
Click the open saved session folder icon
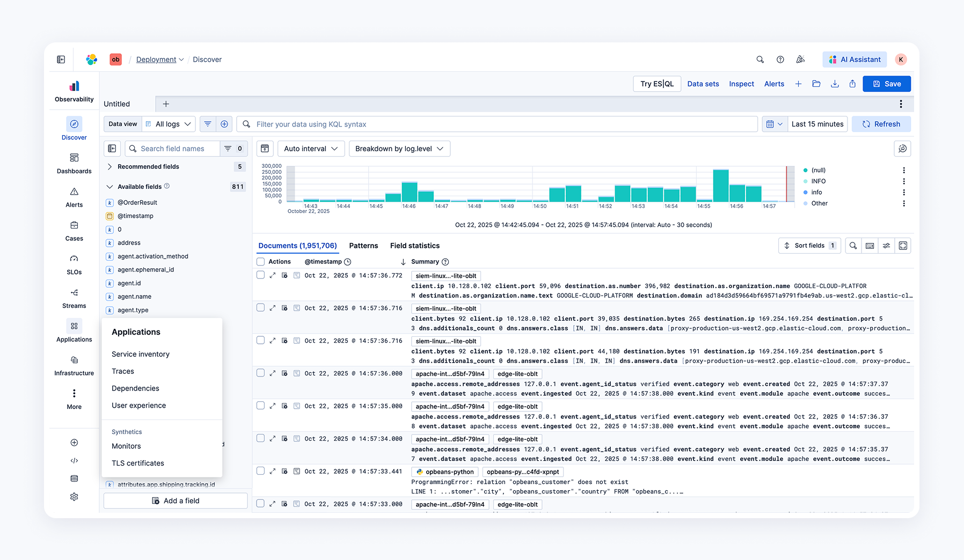coord(816,84)
